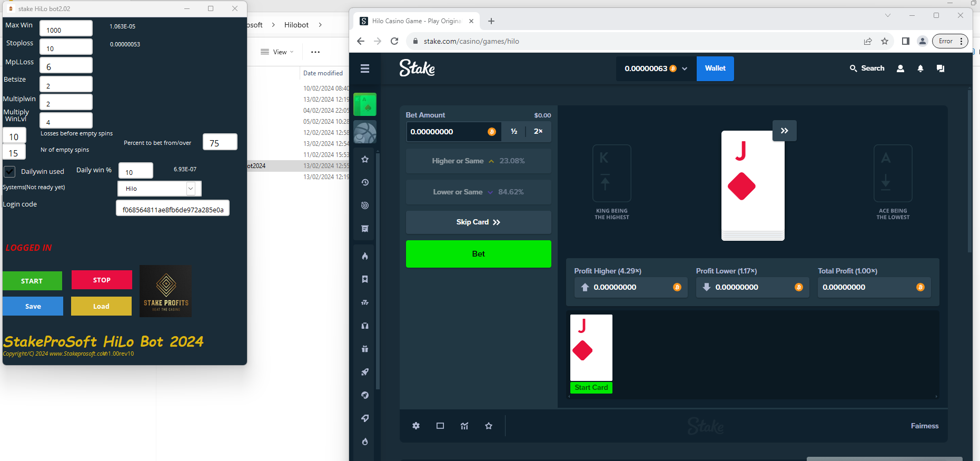Viewport: 980px width, 461px height.
Task: Uncheck the Dailywin used checkbox
Action: click(10, 171)
